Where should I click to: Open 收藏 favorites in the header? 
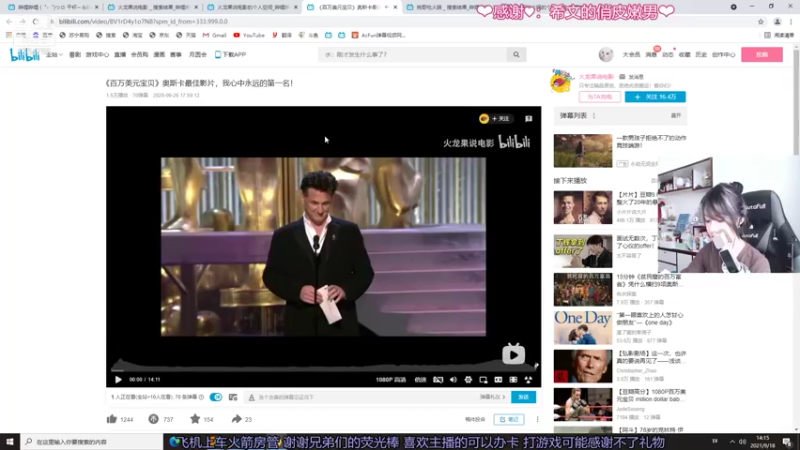click(x=685, y=55)
